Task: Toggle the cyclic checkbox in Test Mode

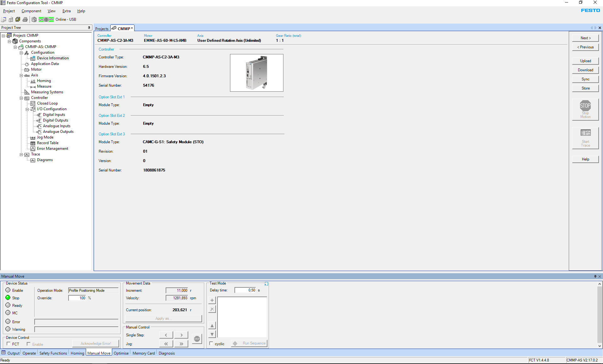Action: pyautogui.click(x=211, y=344)
